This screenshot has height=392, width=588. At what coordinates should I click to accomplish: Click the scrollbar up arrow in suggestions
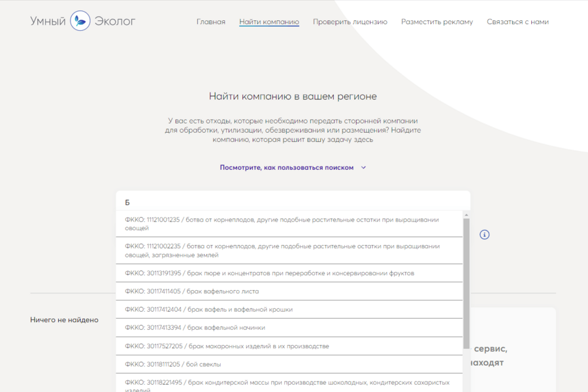click(466, 215)
